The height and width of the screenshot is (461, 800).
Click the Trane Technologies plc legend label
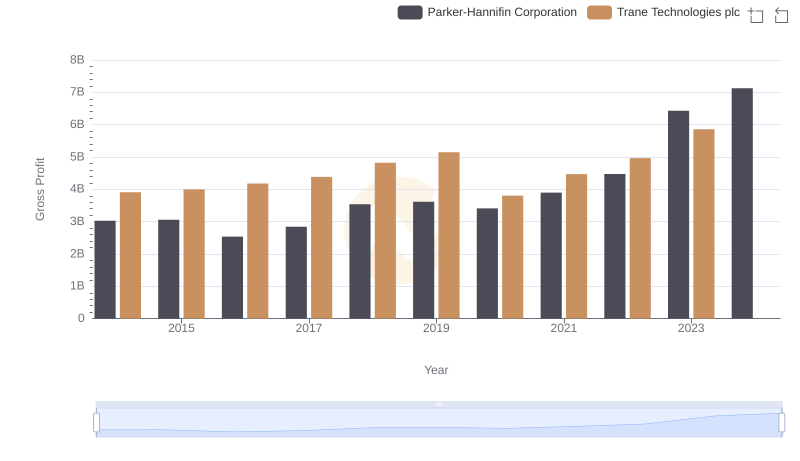tap(678, 12)
